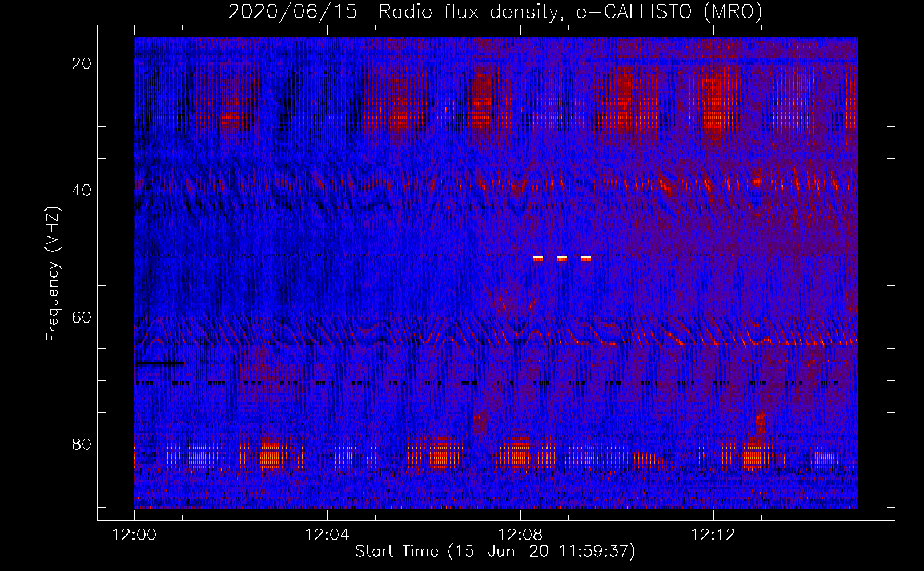Click the short black bar near 67 MHz at 12:00
This screenshot has width=924, height=571.
[x=160, y=363]
